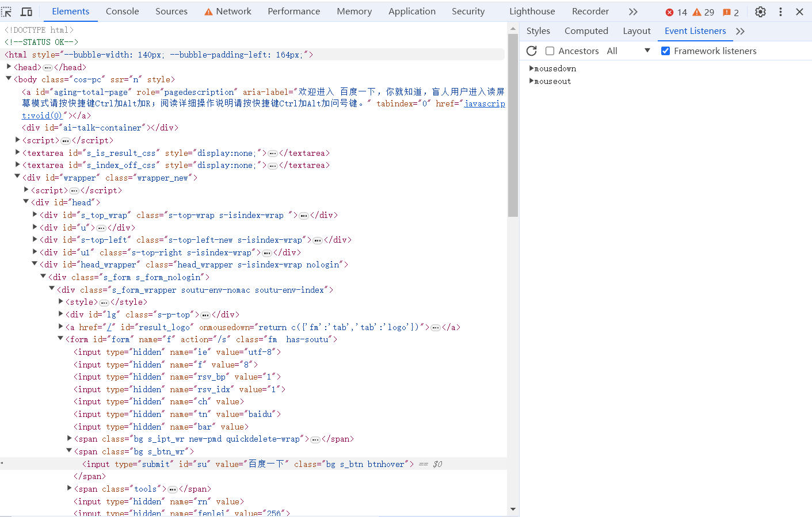Select the hidden input name tn node

[x=177, y=414]
